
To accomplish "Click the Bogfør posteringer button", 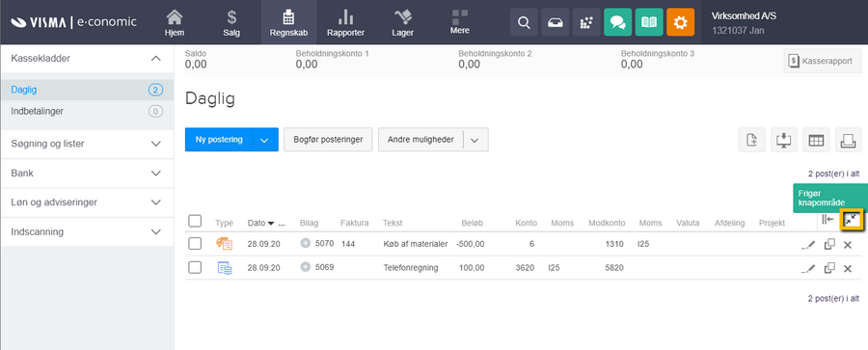I will coord(328,140).
